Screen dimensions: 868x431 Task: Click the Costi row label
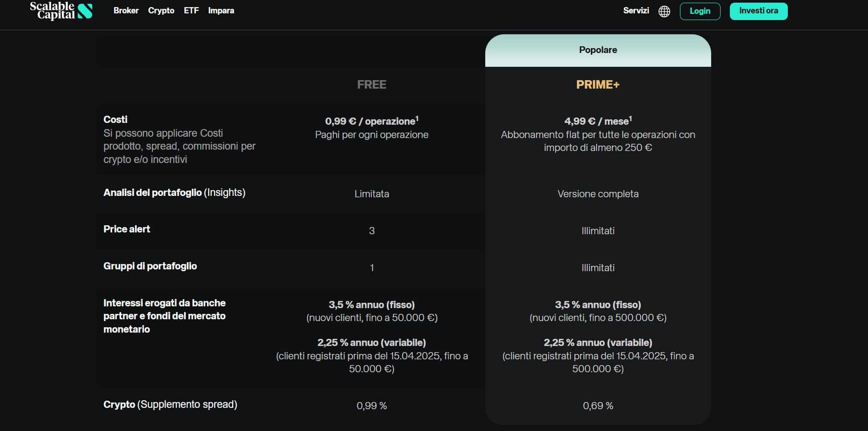[115, 119]
